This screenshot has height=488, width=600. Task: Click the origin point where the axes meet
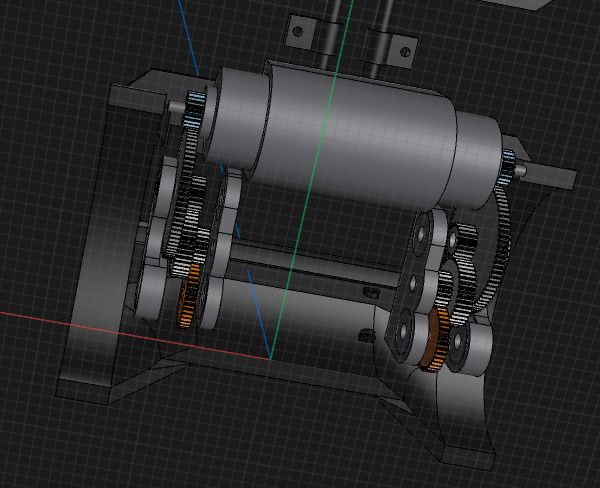(x=270, y=358)
